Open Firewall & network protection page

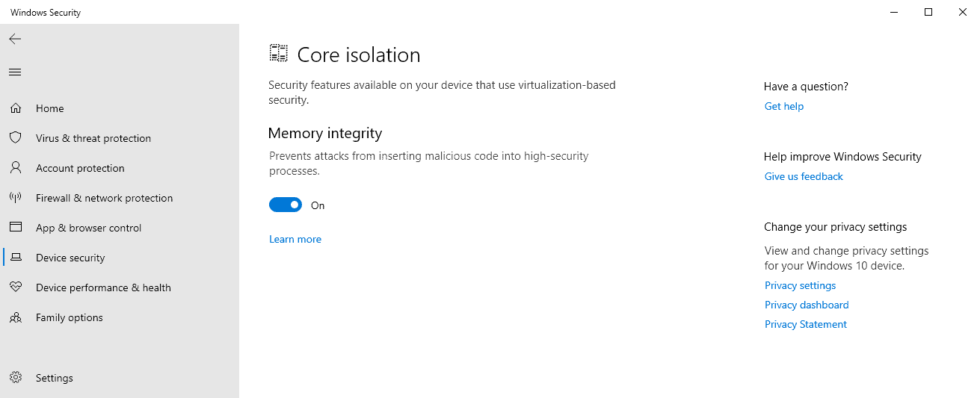click(104, 198)
